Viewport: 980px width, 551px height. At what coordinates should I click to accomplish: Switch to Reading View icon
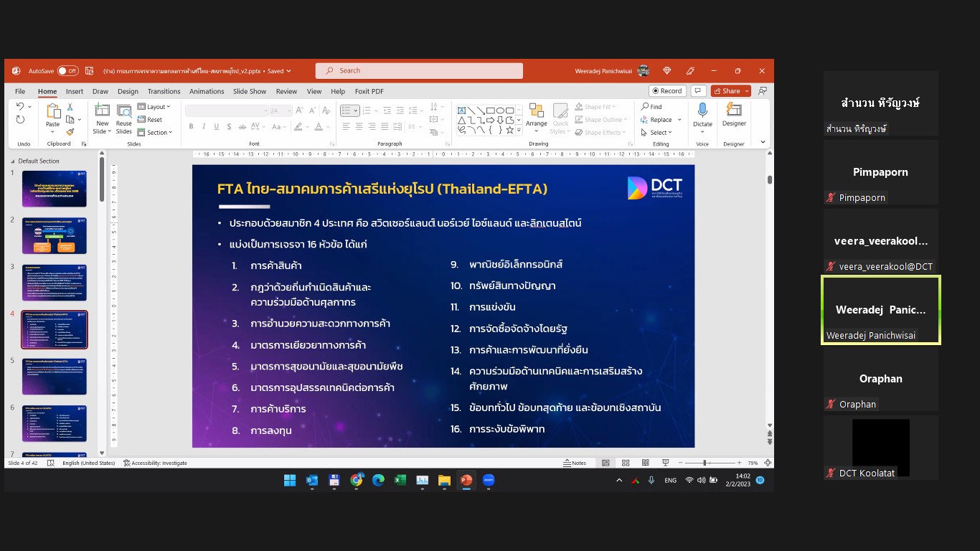[x=645, y=463]
